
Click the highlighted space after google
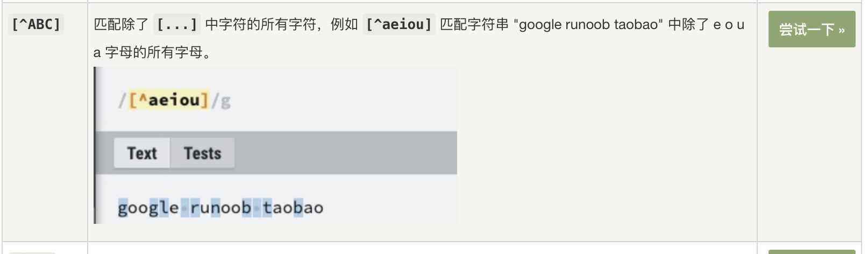coord(184,208)
